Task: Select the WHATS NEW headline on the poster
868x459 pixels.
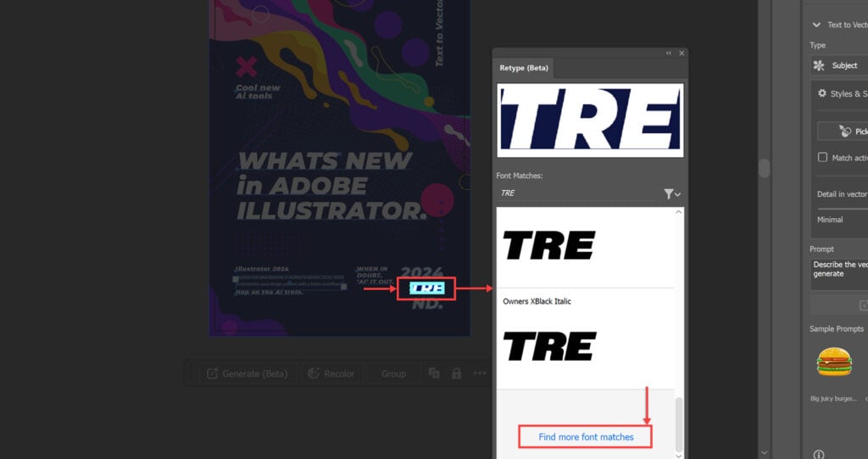Action: pyautogui.click(x=325, y=161)
